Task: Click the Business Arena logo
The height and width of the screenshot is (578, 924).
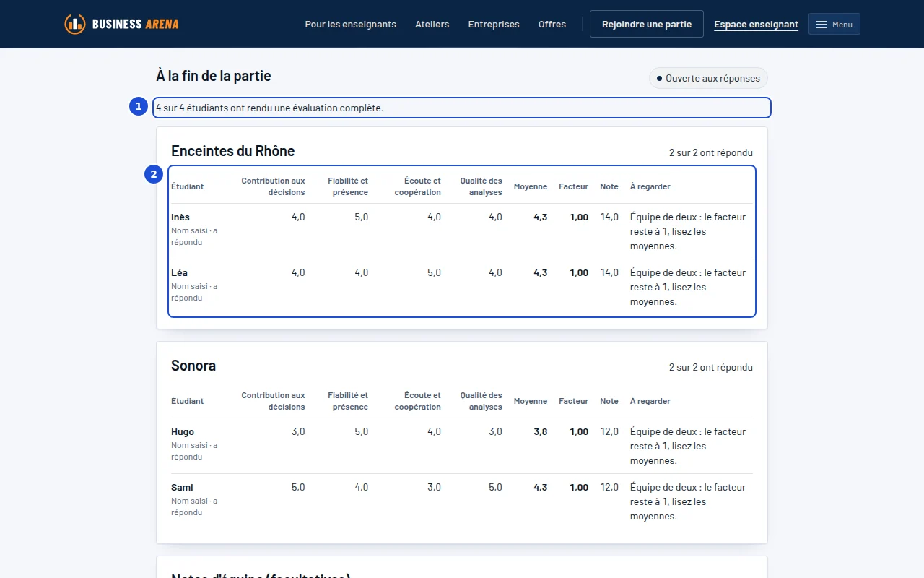Action: pos(121,24)
